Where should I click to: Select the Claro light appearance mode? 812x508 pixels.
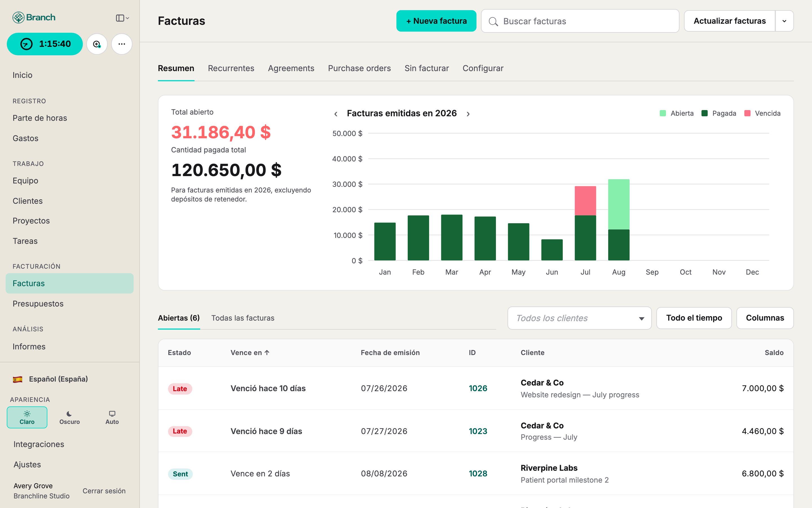coord(27,417)
